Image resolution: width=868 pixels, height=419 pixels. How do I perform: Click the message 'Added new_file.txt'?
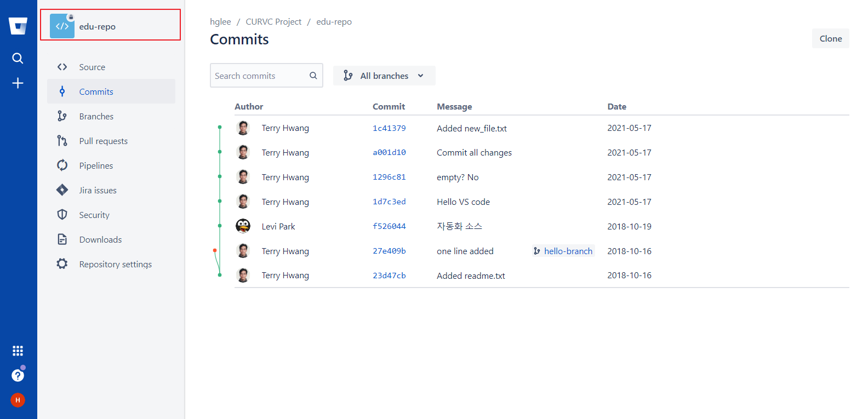pos(472,128)
